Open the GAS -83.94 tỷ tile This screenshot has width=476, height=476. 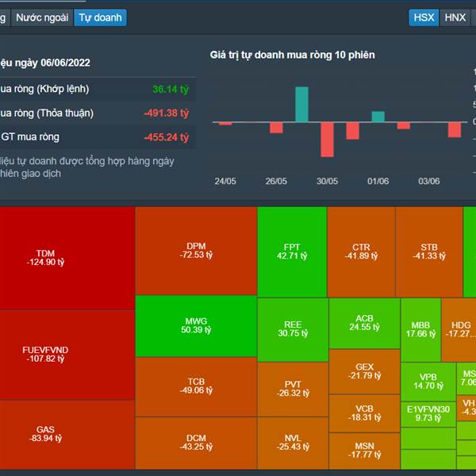(67, 435)
